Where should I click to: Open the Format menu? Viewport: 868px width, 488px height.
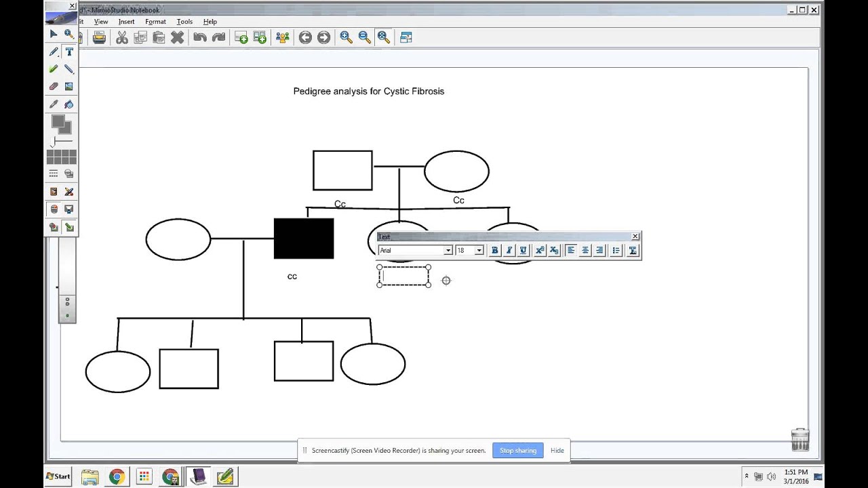click(155, 22)
